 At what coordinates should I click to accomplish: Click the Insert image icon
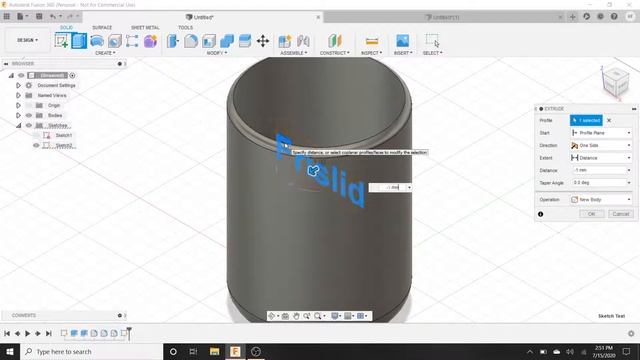pyautogui.click(x=402, y=41)
